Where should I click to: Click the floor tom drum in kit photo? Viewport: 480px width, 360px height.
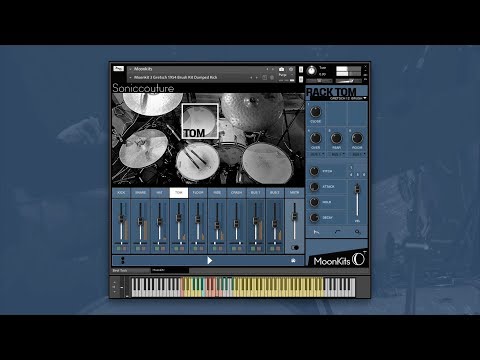[268, 163]
